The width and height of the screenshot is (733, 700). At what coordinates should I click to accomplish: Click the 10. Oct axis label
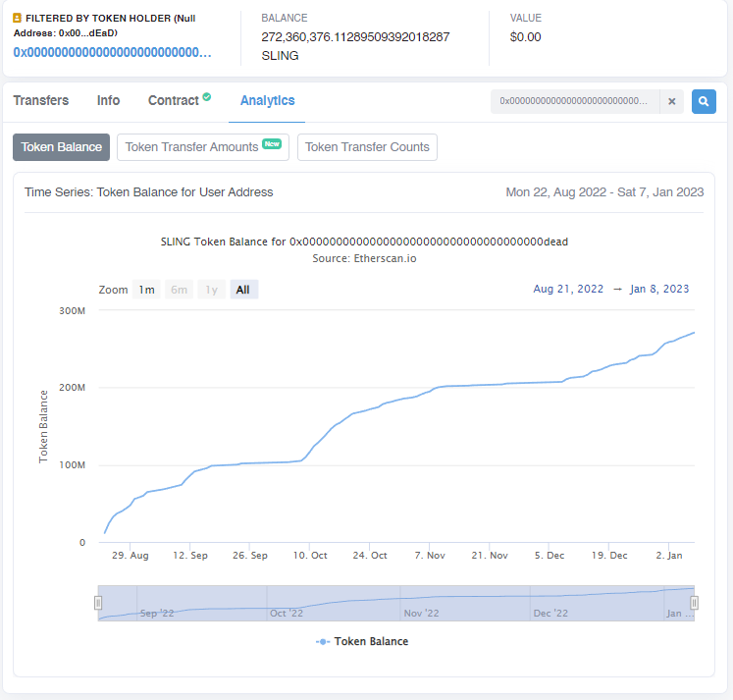coord(310,555)
